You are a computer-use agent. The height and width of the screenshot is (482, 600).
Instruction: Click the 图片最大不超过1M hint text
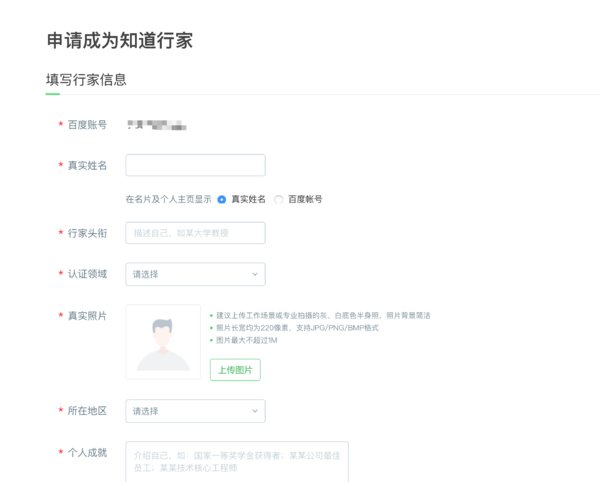point(246,340)
